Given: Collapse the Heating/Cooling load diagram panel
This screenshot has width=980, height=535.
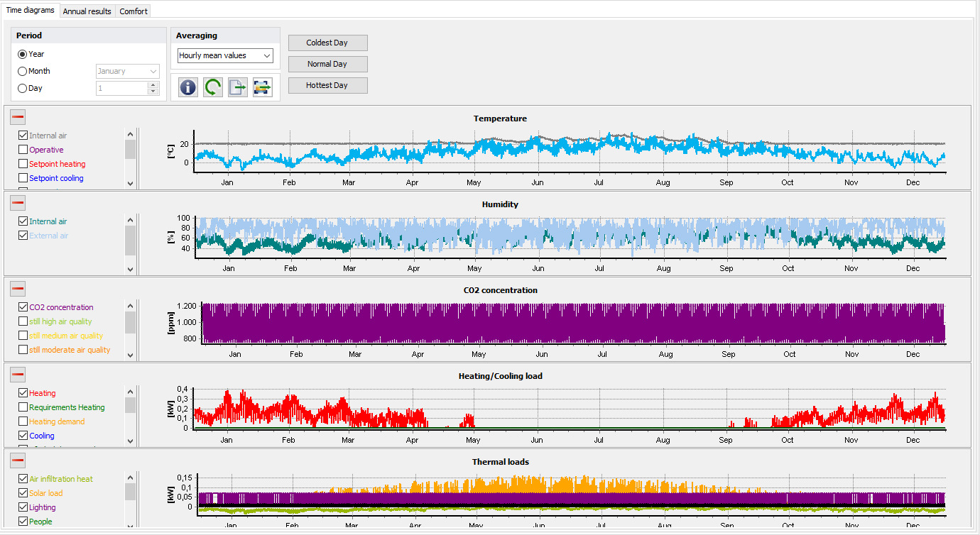Looking at the screenshot, I should point(18,375).
